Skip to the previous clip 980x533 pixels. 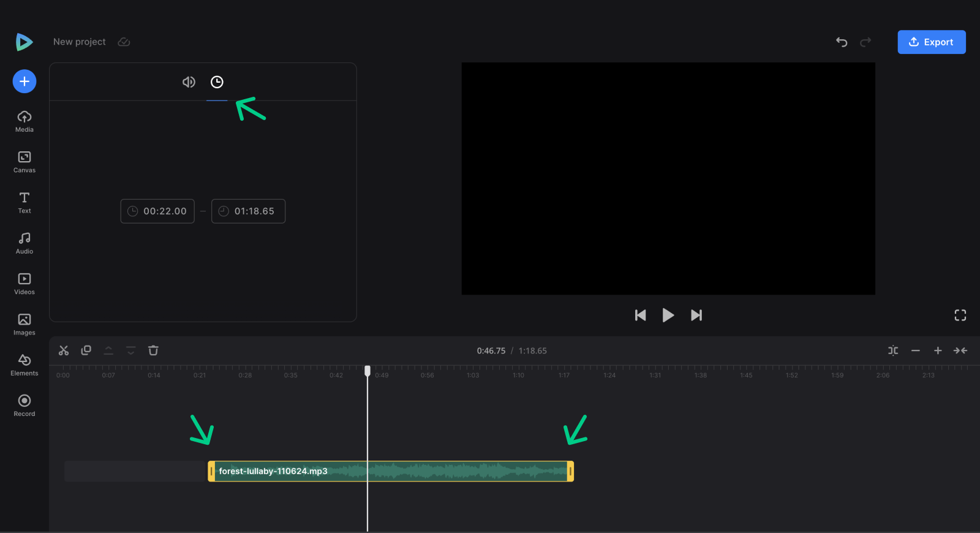640,315
